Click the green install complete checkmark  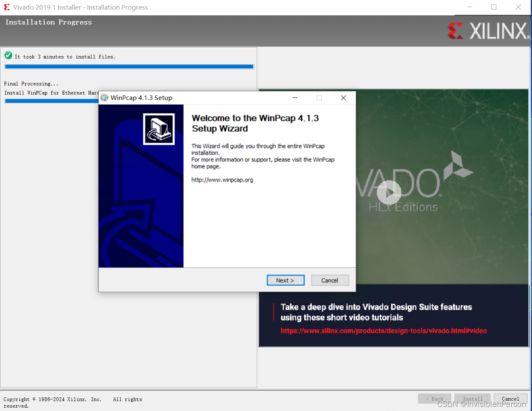(x=8, y=55)
